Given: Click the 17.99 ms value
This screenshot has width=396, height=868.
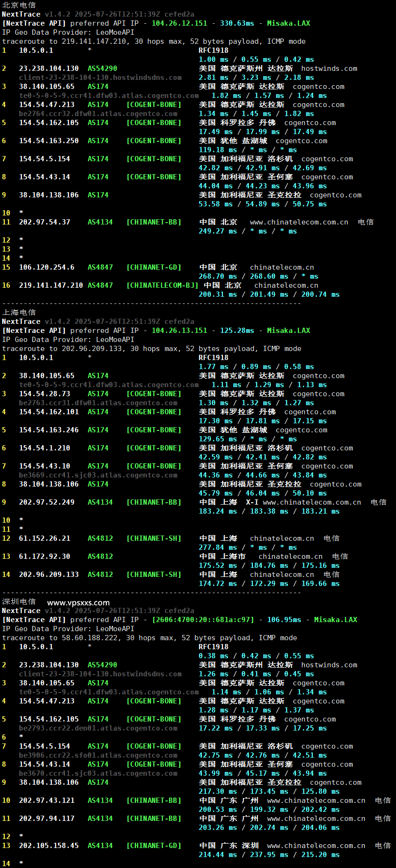Looking at the screenshot, I should (263, 132).
